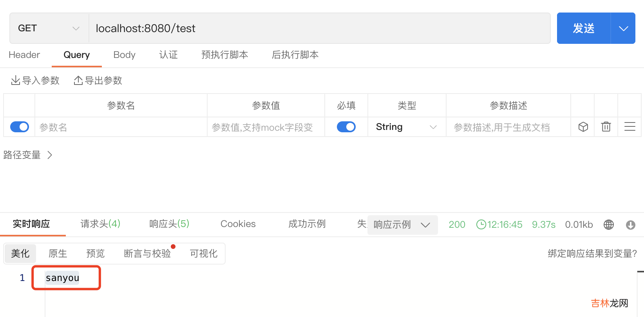Image resolution: width=644 pixels, height=317 pixels.
Task: Click the globe icon in response bar
Action: pyautogui.click(x=609, y=225)
